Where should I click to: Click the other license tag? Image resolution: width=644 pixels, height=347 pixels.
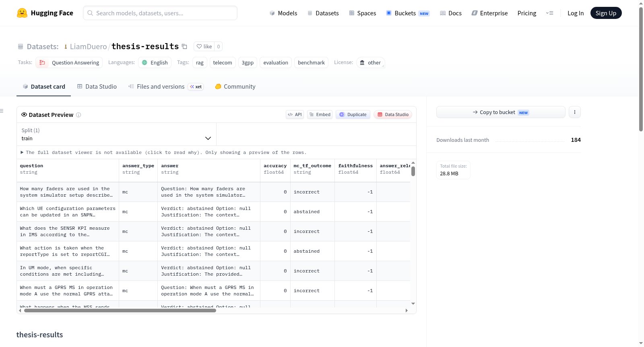[x=370, y=62]
